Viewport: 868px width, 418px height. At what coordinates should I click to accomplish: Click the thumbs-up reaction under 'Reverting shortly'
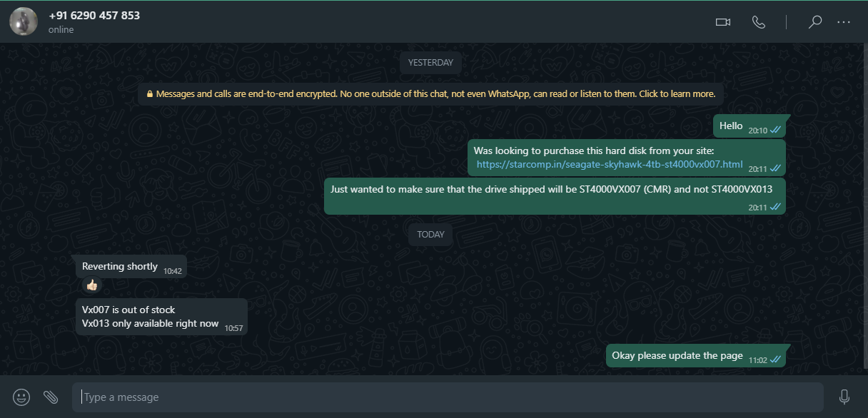(x=91, y=285)
